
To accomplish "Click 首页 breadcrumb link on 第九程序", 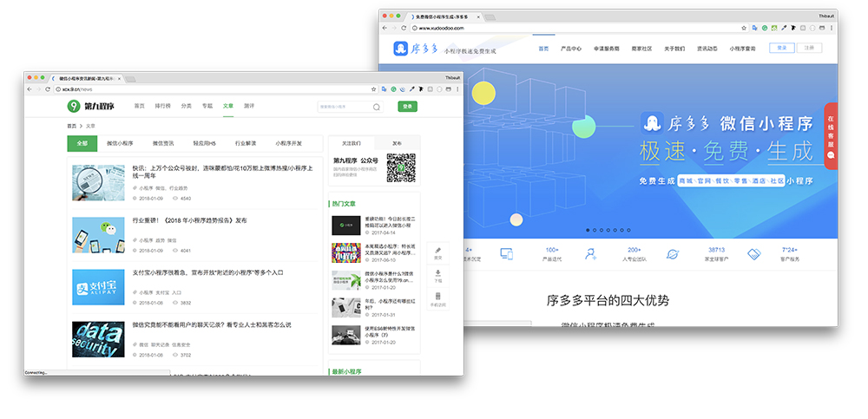I will 72,126.
